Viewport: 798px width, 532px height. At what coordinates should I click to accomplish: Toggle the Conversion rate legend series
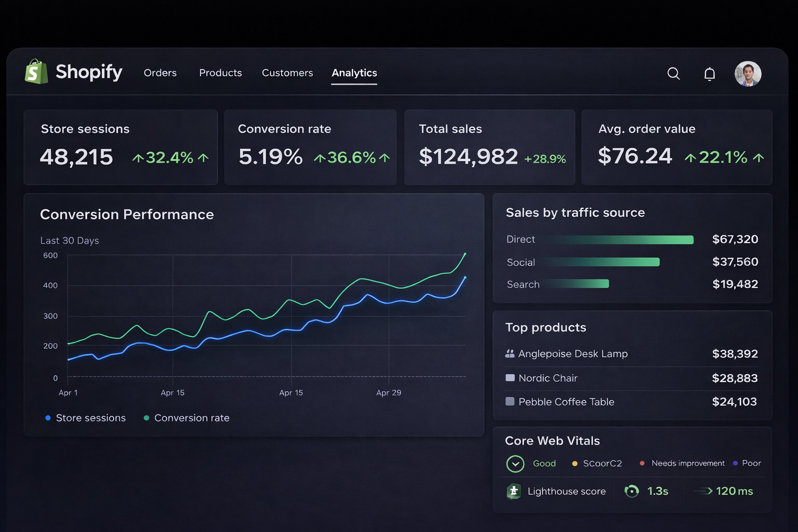(187, 418)
